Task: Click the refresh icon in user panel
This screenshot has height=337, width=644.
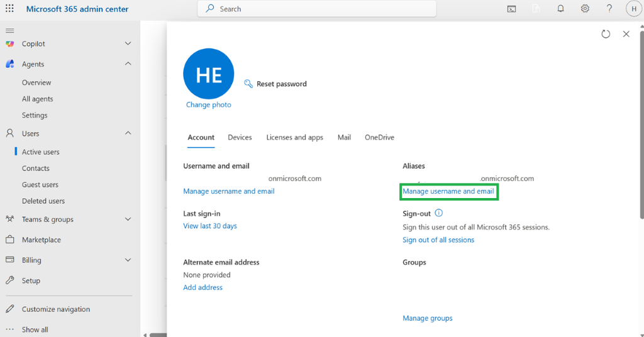Action: 606,34
